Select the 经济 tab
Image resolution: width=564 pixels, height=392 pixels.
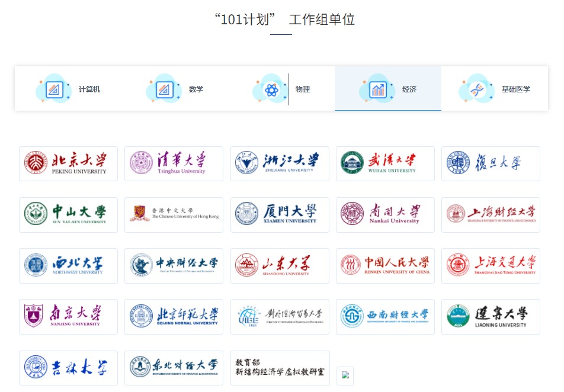[387, 89]
